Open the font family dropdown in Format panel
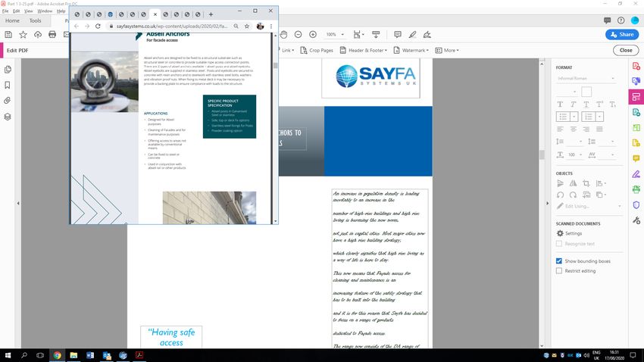644x362 pixels. pos(586,79)
